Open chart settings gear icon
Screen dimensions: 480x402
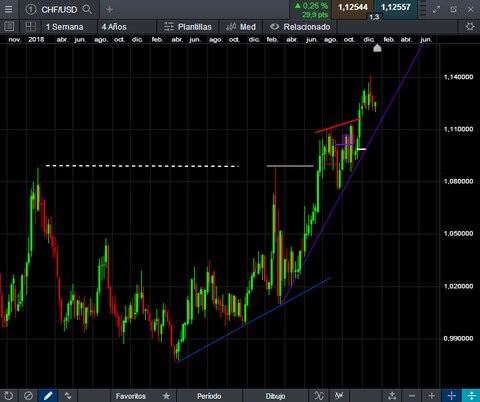(x=470, y=27)
